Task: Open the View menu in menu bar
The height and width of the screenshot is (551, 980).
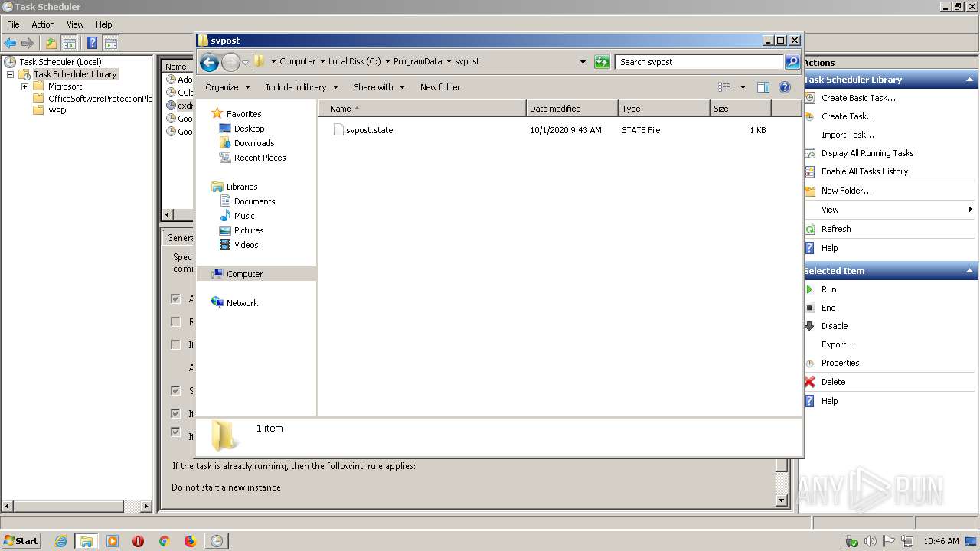Action: pyautogui.click(x=75, y=24)
